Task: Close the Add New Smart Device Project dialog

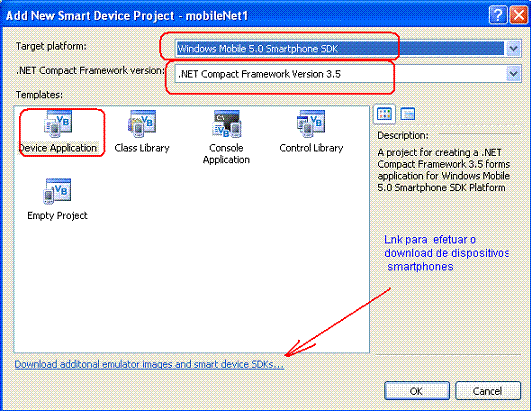Action: 519,15
